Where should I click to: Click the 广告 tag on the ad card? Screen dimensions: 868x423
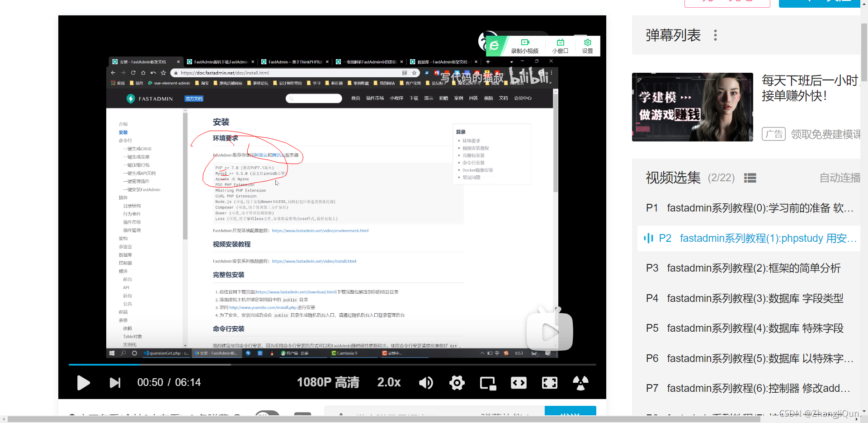(x=774, y=134)
